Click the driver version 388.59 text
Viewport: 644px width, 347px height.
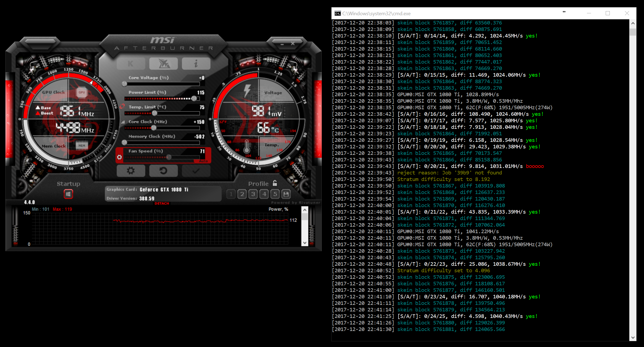[x=147, y=199]
